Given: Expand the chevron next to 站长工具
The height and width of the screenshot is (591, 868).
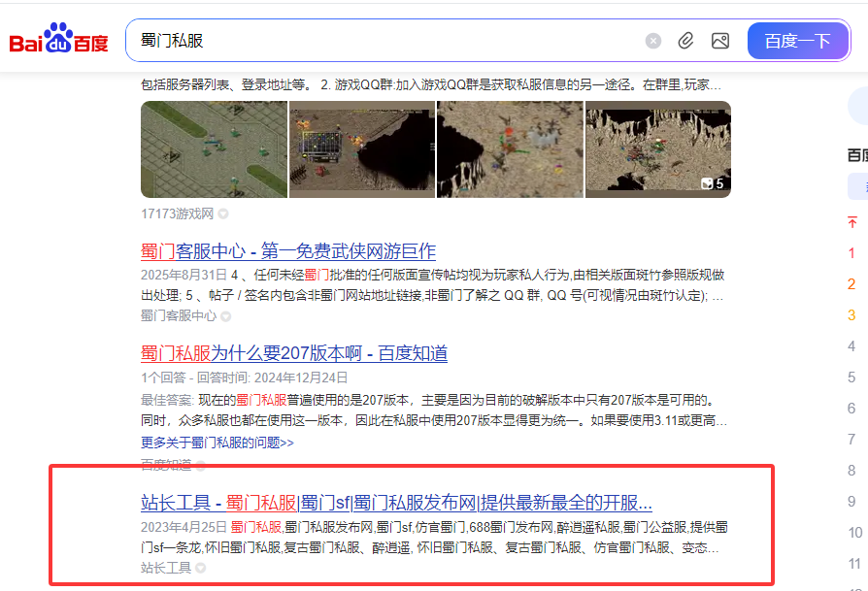Looking at the screenshot, I should click(x=198, y=568).
